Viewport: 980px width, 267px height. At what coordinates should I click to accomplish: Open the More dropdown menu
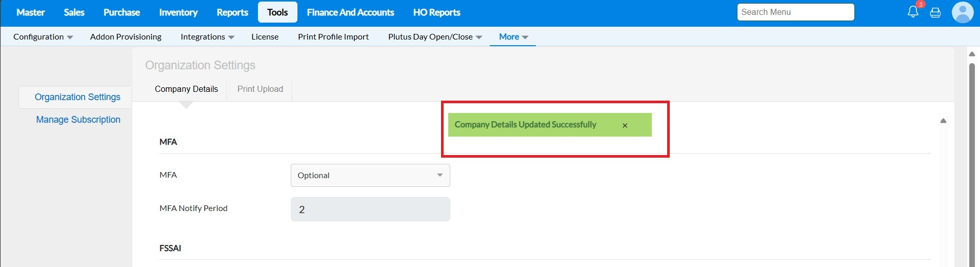tap(513, 37)
